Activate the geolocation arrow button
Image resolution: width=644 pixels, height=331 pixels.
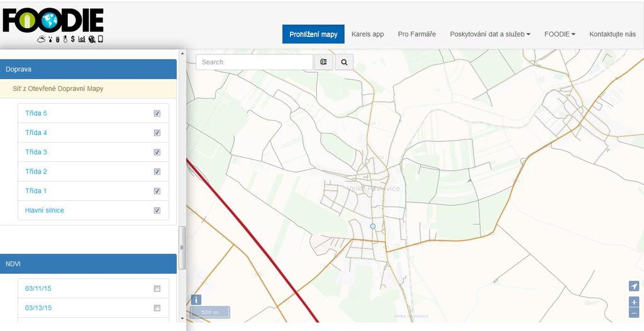click(x=634, y=286)
